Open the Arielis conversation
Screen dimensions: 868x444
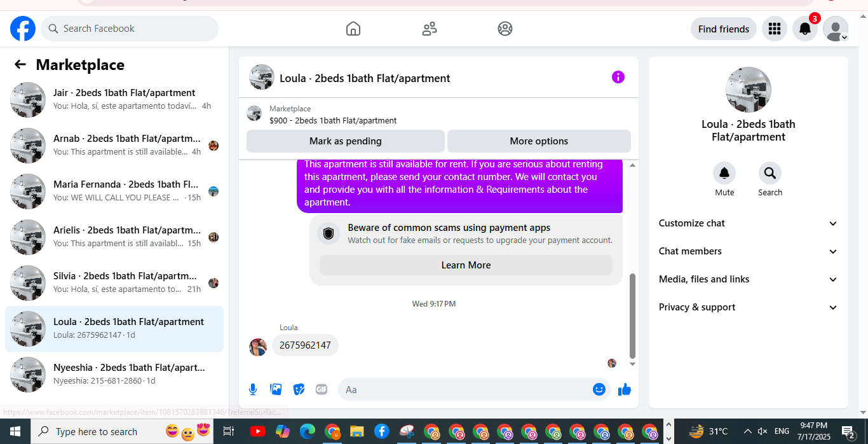click(x=114, y=237)
